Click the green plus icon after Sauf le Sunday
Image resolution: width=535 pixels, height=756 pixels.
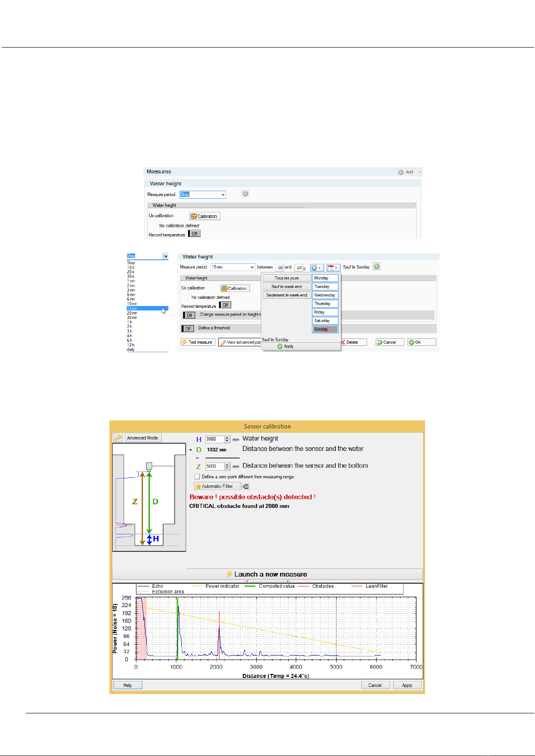[x=377, y=267]
